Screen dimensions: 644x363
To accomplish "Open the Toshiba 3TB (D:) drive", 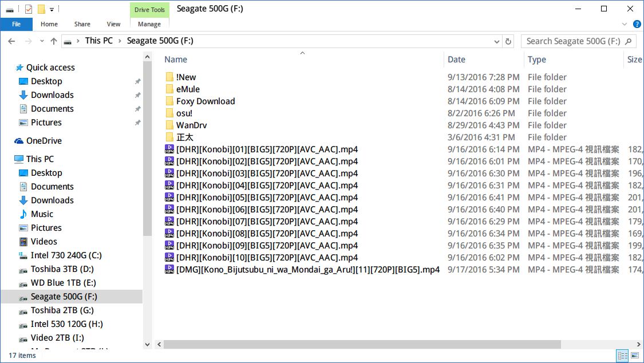I will coord(62,269).
